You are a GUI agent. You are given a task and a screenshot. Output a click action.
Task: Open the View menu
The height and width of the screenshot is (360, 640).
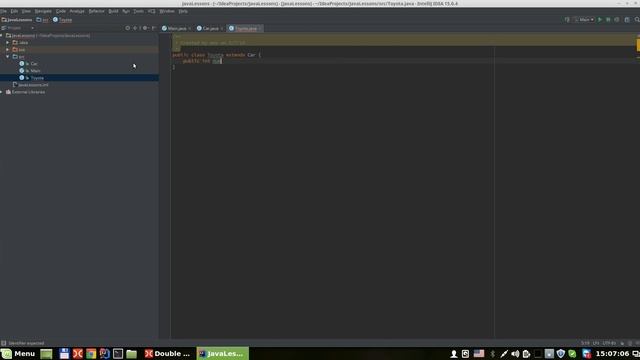pos(26,11)
